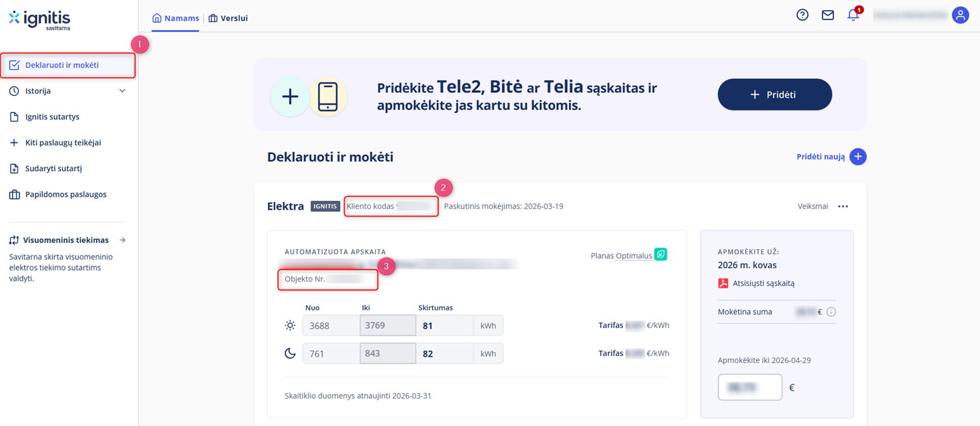
Task: Open your profile avatar menu
Action: (960, 15)
